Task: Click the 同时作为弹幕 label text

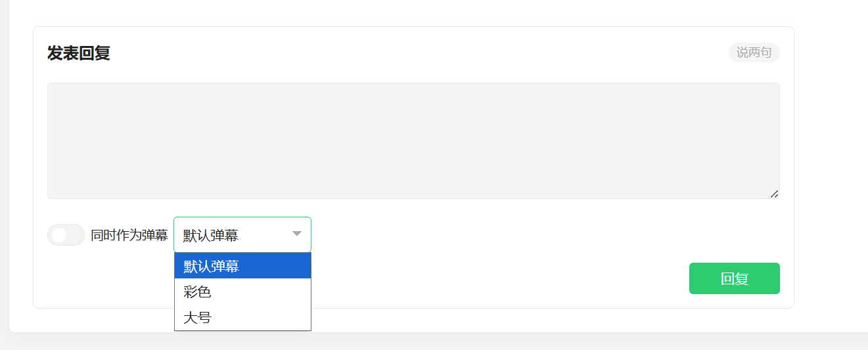Action: click(129, 235)
